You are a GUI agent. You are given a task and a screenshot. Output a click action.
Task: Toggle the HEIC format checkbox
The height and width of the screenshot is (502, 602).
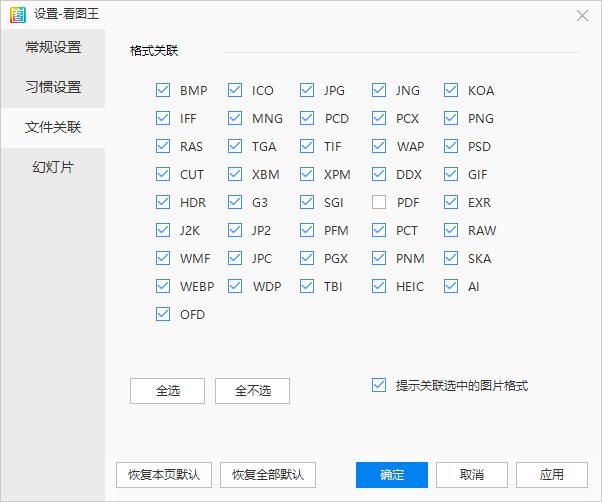(x=379, y=286)
